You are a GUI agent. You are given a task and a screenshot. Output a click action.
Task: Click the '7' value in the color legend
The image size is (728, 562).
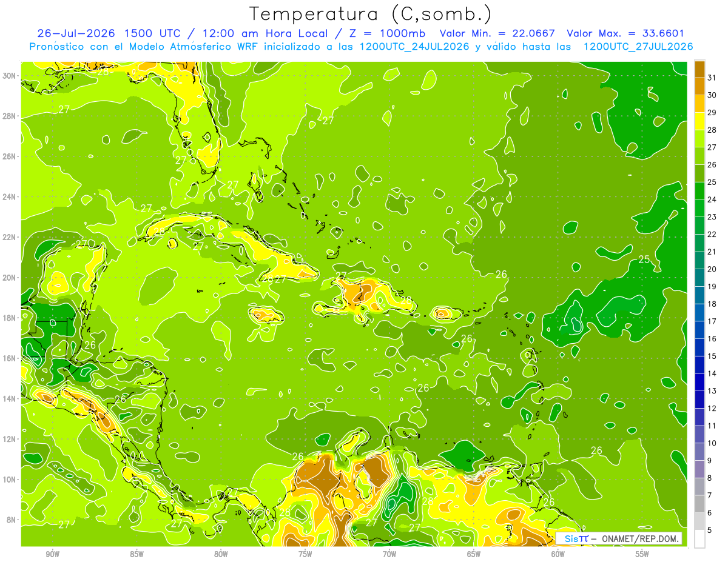point(710,495)
